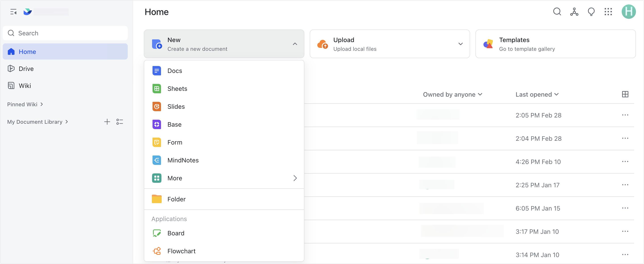Screen dimensions: 644x264
Task: Open the search magnifier in the top bar
Action: tap(557, 11)
